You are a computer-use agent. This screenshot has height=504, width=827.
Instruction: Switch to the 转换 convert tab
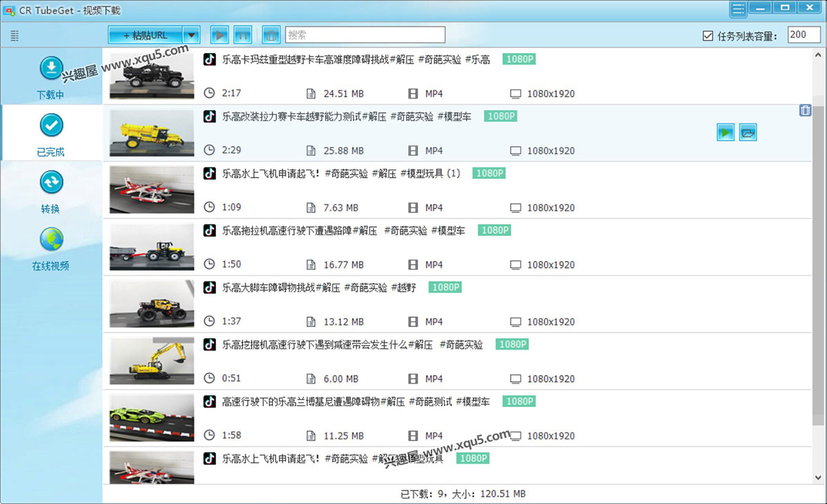(x=51, y=191)
